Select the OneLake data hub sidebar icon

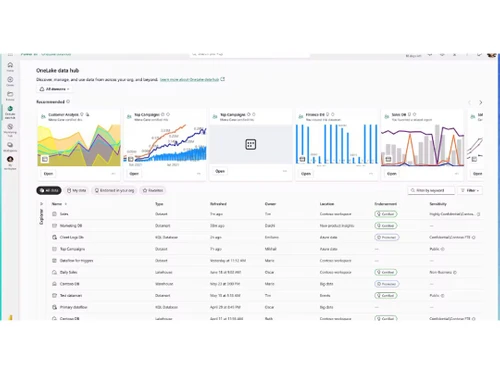click(10, 112)
